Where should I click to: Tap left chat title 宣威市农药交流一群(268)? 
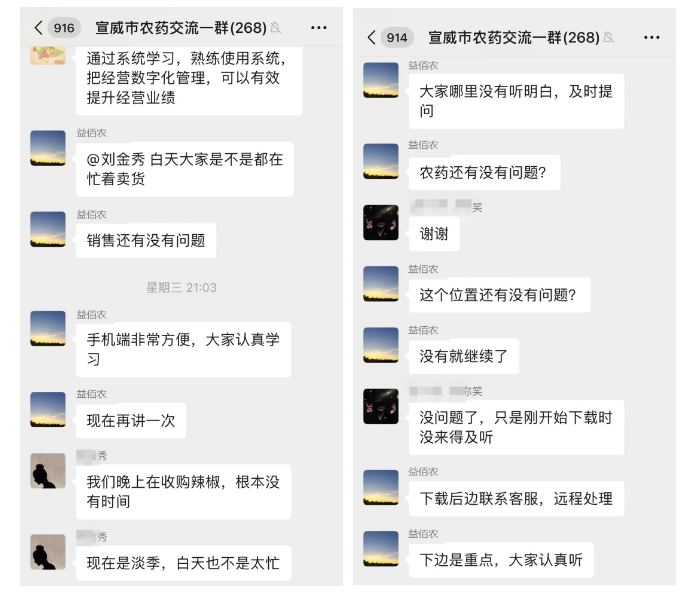click(x=181, y=28)
